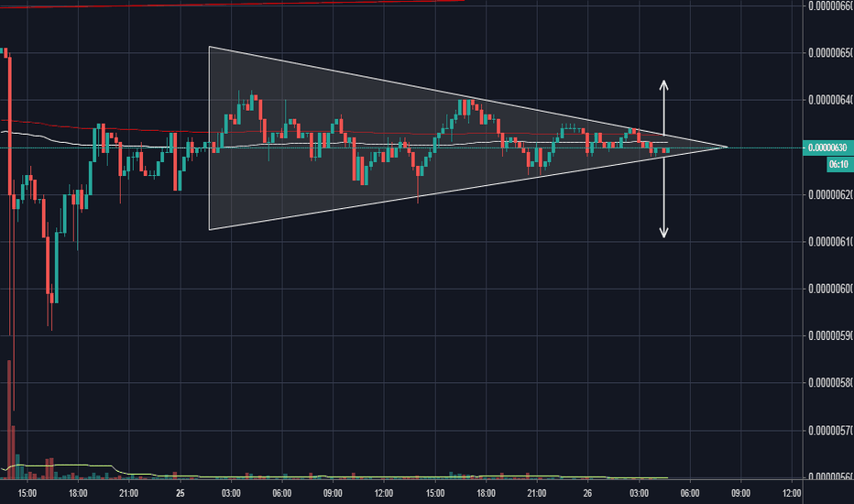The height and width of the screenshot is (504, 854).
Task: Click the 0.0000057 price axis label
Action: 830,431
